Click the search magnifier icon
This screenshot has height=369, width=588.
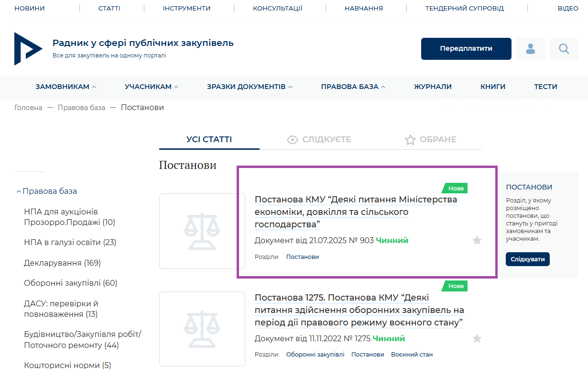[564, 49]
